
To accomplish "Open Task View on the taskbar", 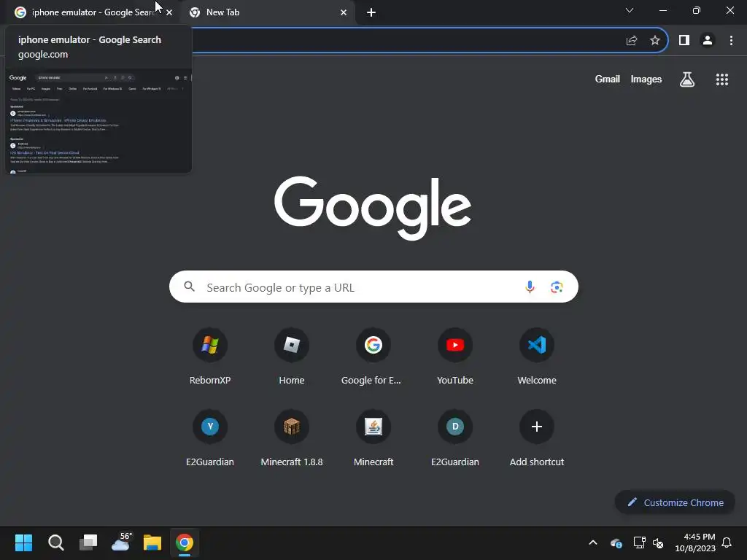I will point(88,542).
